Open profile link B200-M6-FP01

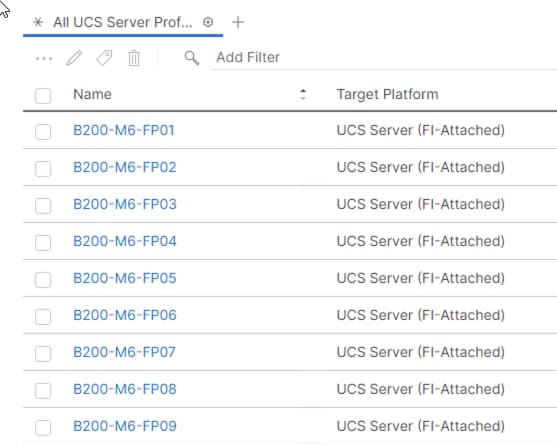(x=124, y=130)
